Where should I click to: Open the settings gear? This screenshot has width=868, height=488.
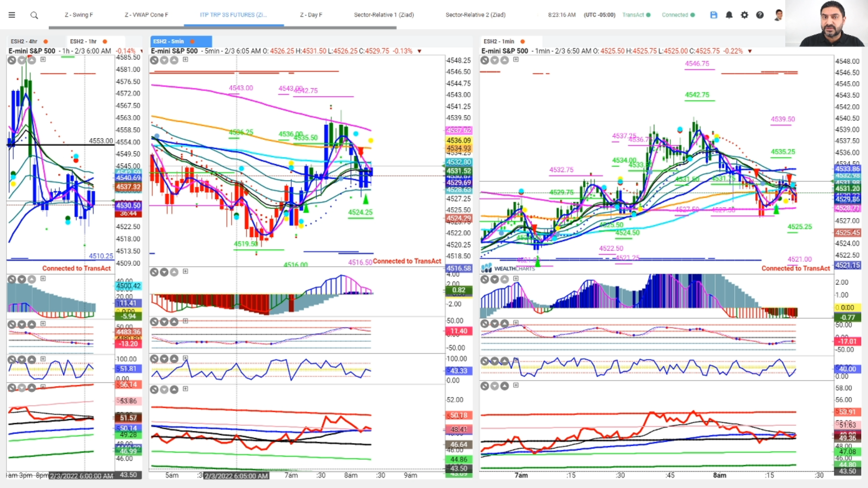tap(745, 15)
